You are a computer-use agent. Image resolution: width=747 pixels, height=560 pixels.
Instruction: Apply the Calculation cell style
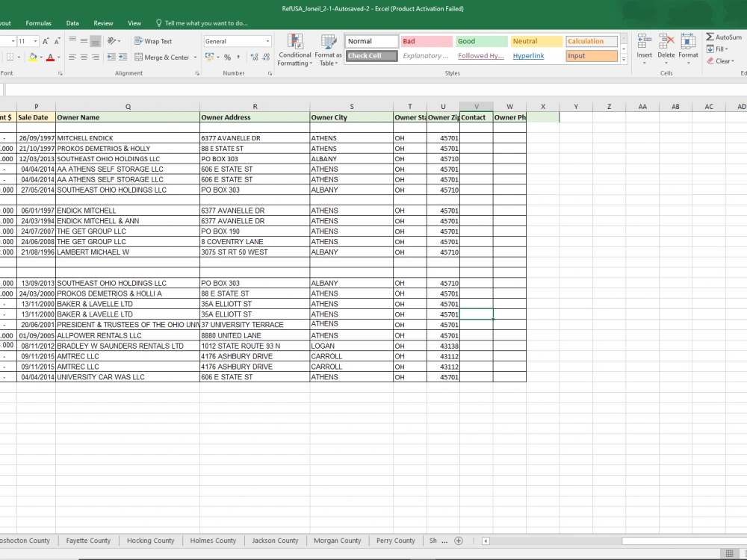point(592,41)
